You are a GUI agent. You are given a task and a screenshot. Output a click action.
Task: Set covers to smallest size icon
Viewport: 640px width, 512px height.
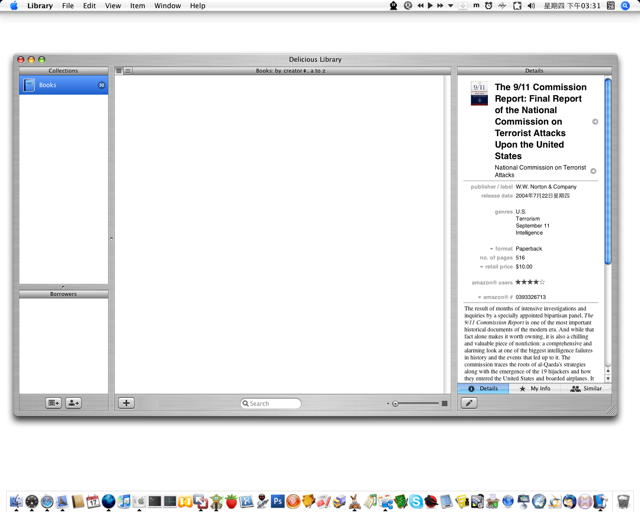pyautogui.click(x=388, y=403)
